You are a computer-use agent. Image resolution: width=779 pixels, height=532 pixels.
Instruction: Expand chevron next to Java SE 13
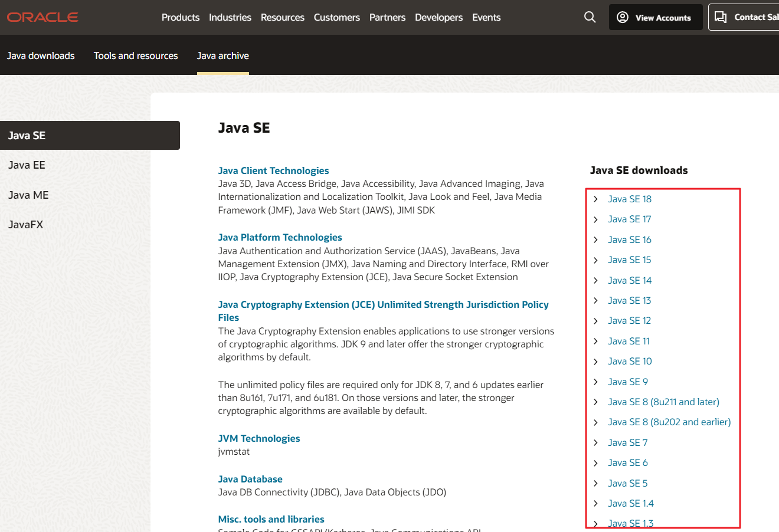[x=595, y=300]
